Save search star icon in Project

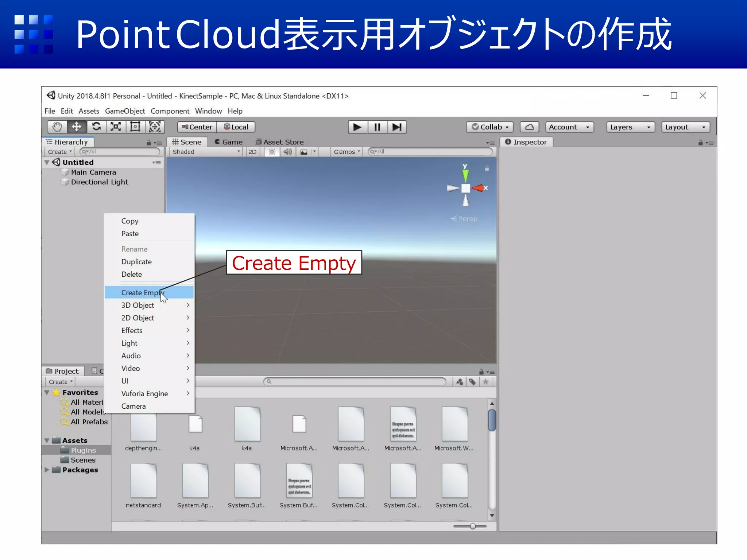pyautogui.click(x=485, y=382)
